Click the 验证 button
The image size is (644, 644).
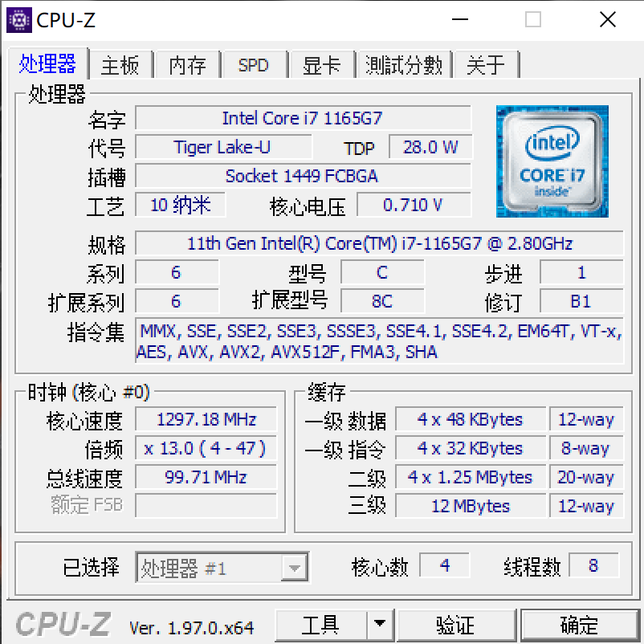point(455,624)
